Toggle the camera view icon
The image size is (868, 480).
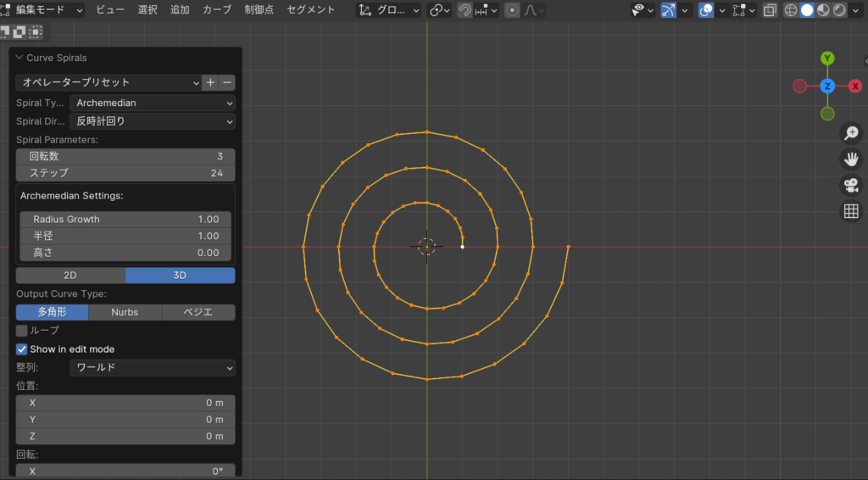851,185
